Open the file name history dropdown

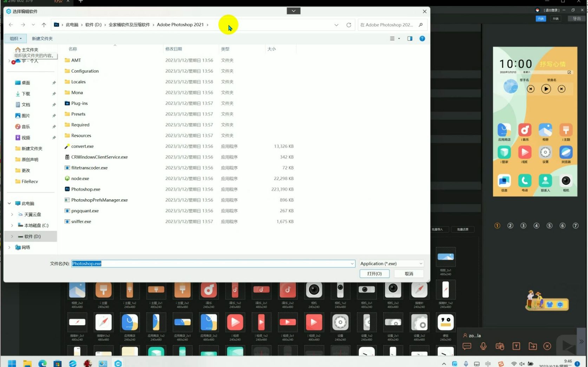coord(352,264)
